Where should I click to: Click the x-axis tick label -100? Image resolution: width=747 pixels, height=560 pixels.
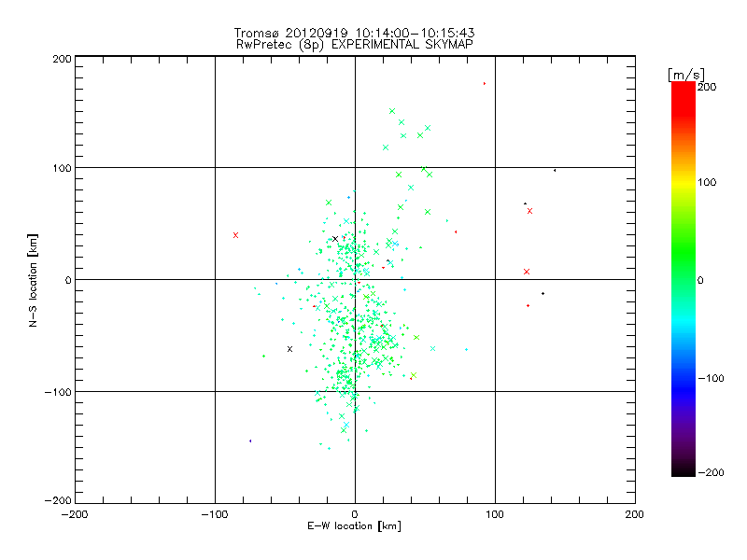215,514
